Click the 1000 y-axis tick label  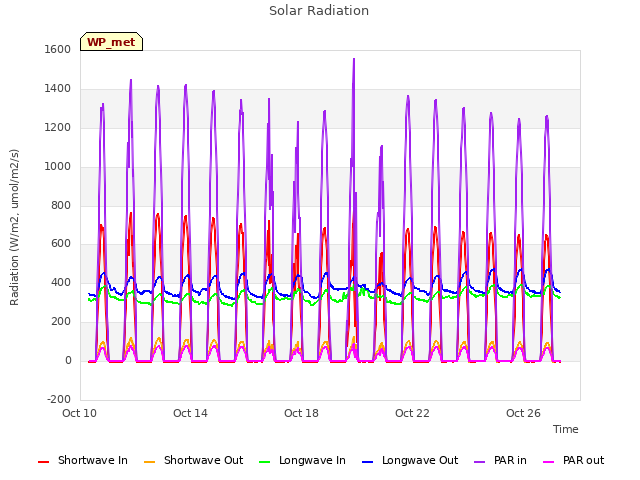click(x=58, y=167)
